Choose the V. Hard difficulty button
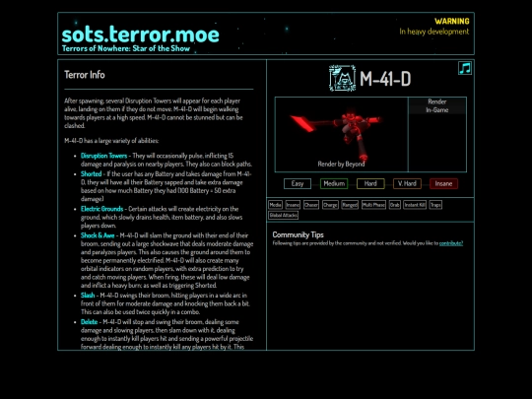Screen dimensions: 532x399 pos(407,183)
